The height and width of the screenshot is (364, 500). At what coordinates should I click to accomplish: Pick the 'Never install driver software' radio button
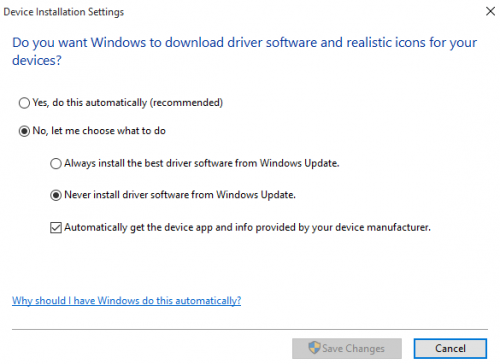click(x=56, y=195)
